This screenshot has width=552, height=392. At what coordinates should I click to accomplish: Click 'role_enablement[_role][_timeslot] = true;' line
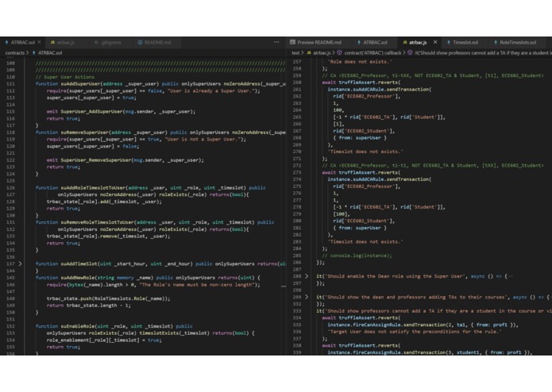tap(104, 340)
